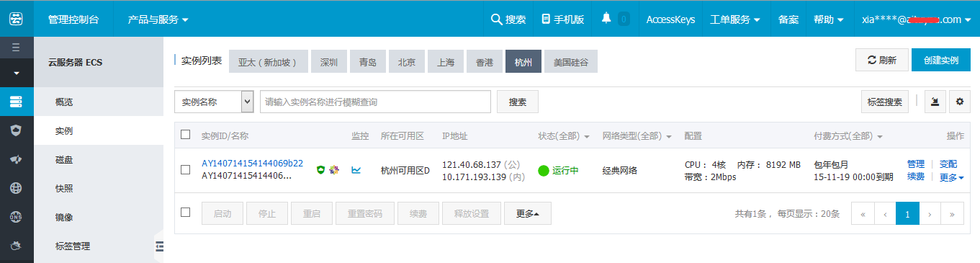Filter by 网络类型(全部) column dropdown
The width and height of the screenshot is (980, 263).
[637, 135]
